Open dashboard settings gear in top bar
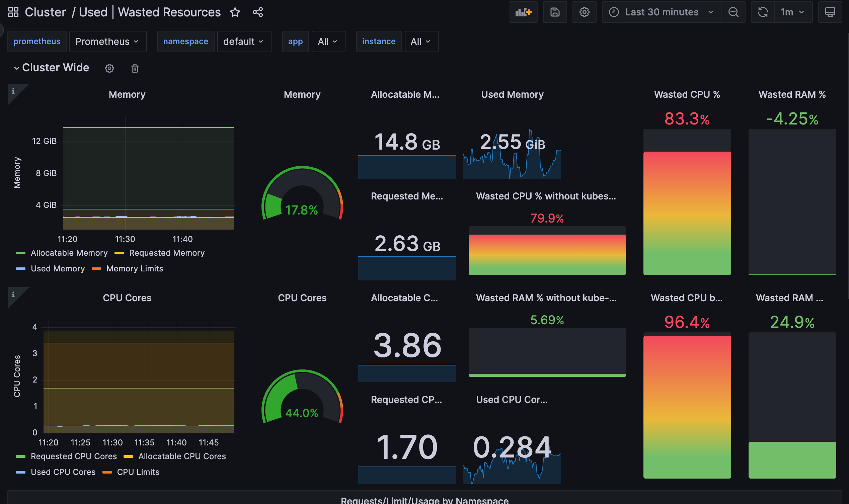849x504 pixels. pyautogui.click(x=584, y=12)
